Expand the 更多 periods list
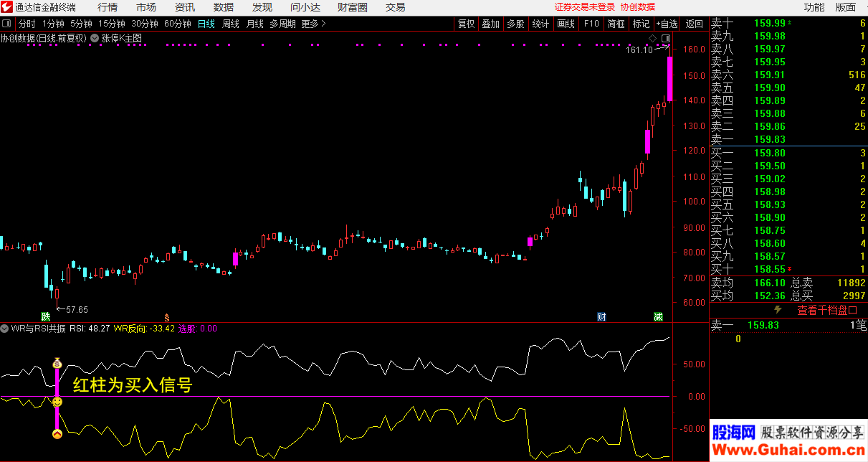 pos(313,24)
